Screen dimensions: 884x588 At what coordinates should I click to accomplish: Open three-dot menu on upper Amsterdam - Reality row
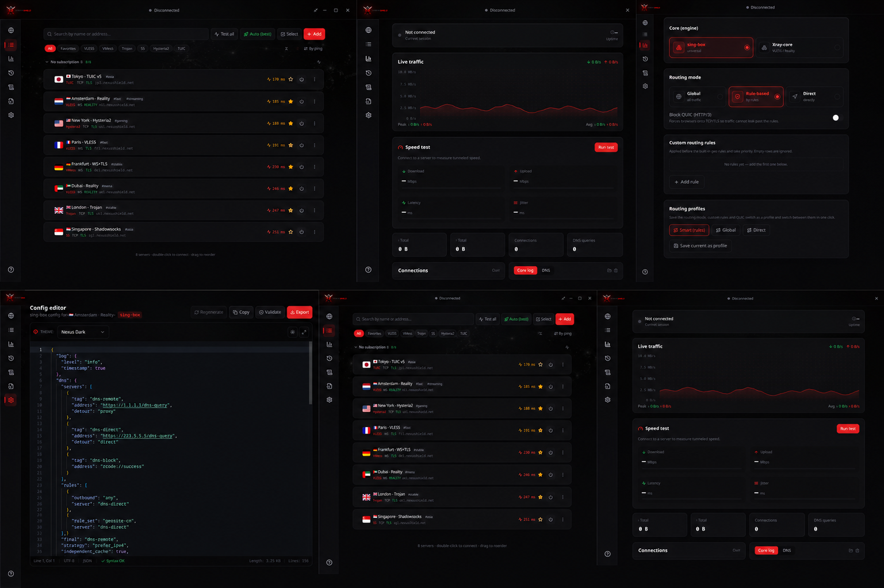tap(314, 101)
